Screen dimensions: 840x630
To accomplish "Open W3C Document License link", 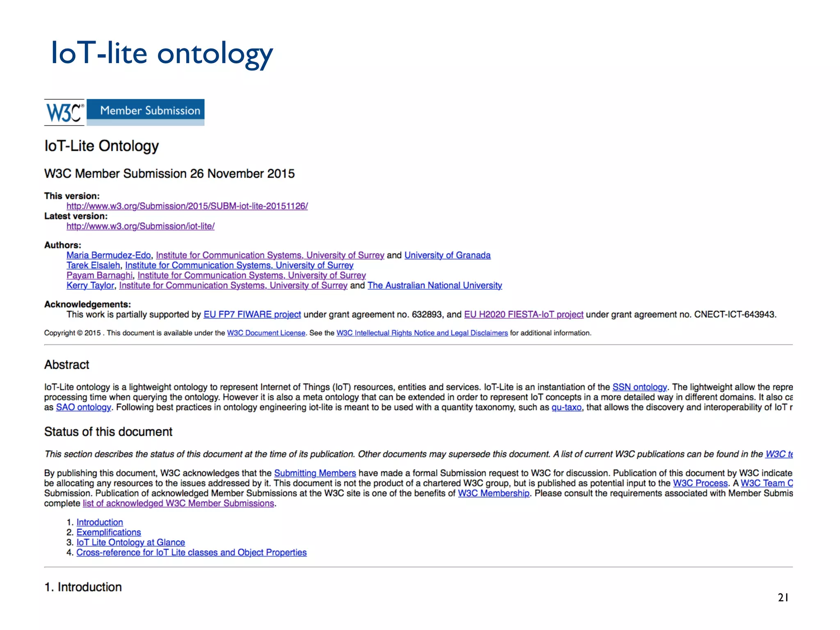I will [x=266, y=333].
